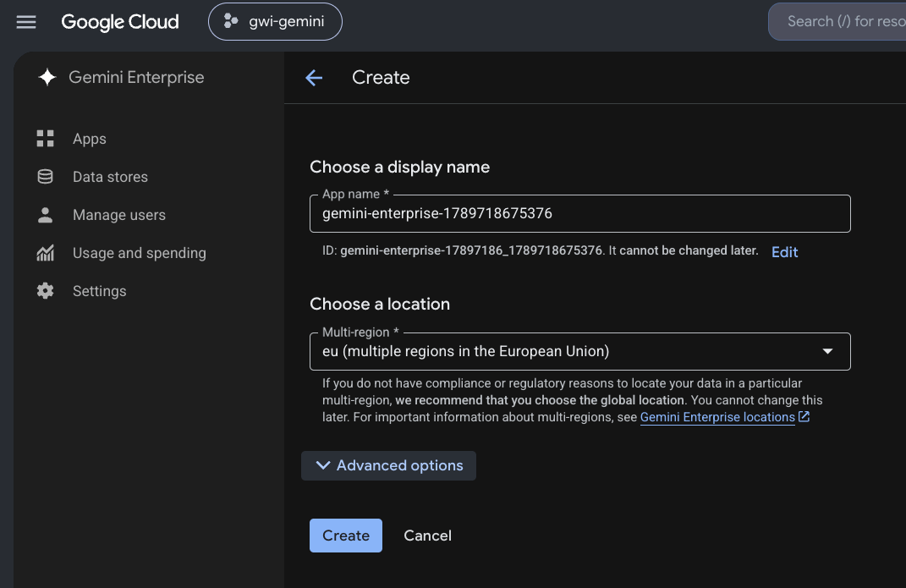Click the Usage and spending chart icon
906x588 pixels.
coord(45,253)
